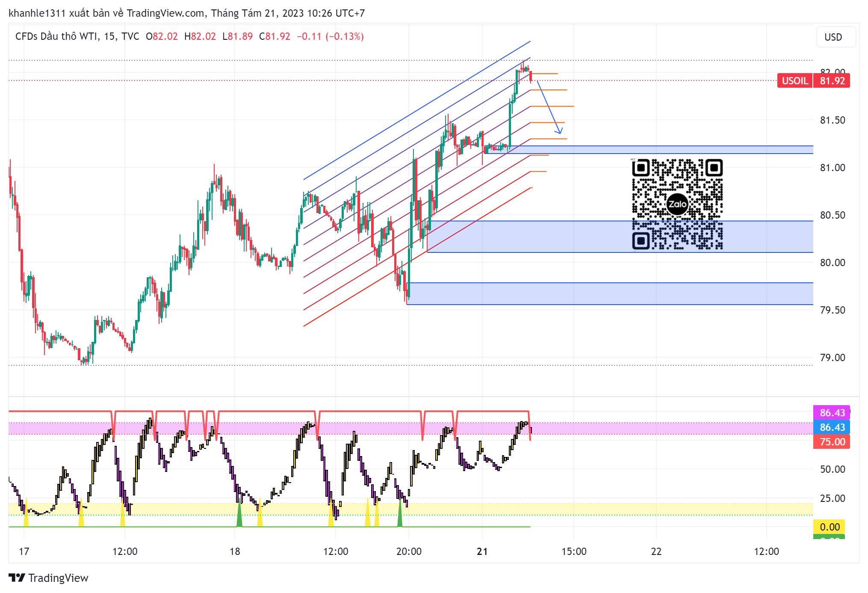Click the blue 86.43 indicator label
This screenshot has width=868, height=593.
[832, 427]
